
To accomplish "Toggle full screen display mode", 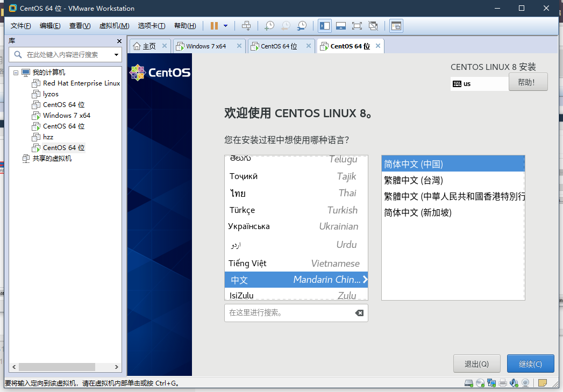I will pos(356,25).
